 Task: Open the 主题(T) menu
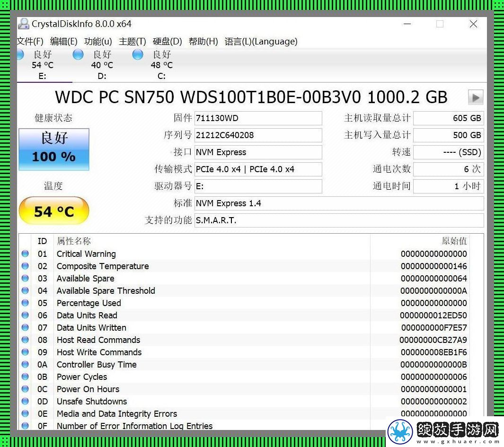[133, 42]
